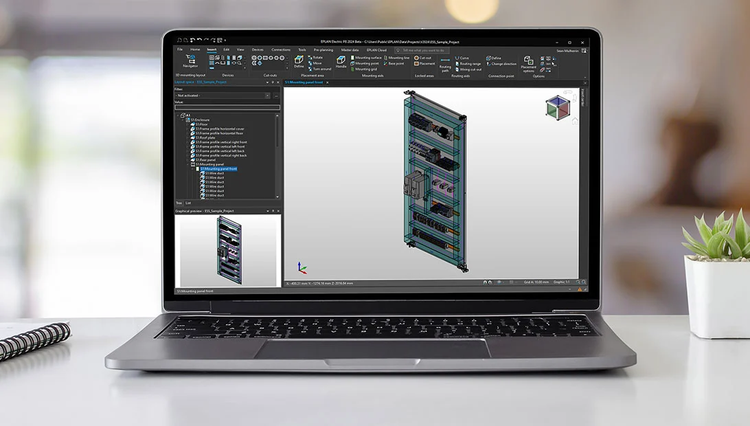
Task: Open Placement options in the ribbon
Action: click(x=528, y=65)
